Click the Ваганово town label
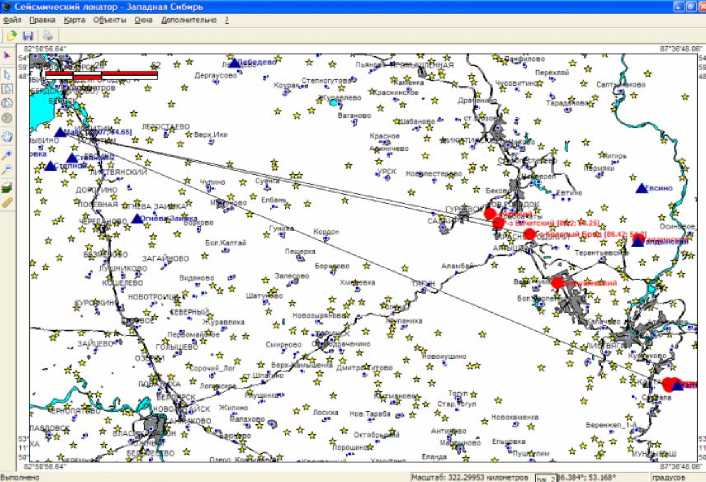Viewport: 706px width, 482px height. pyautogui.click(x=354, y=116)
